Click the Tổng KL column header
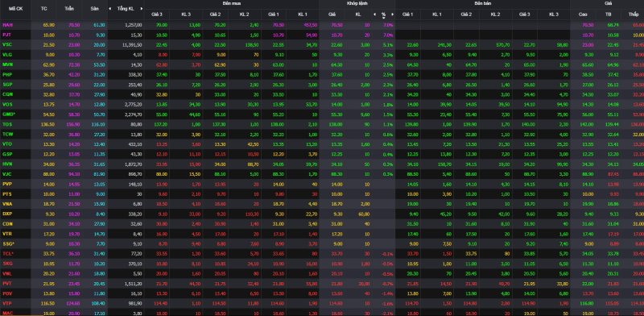The image size is (644, 316). point(126,9)
